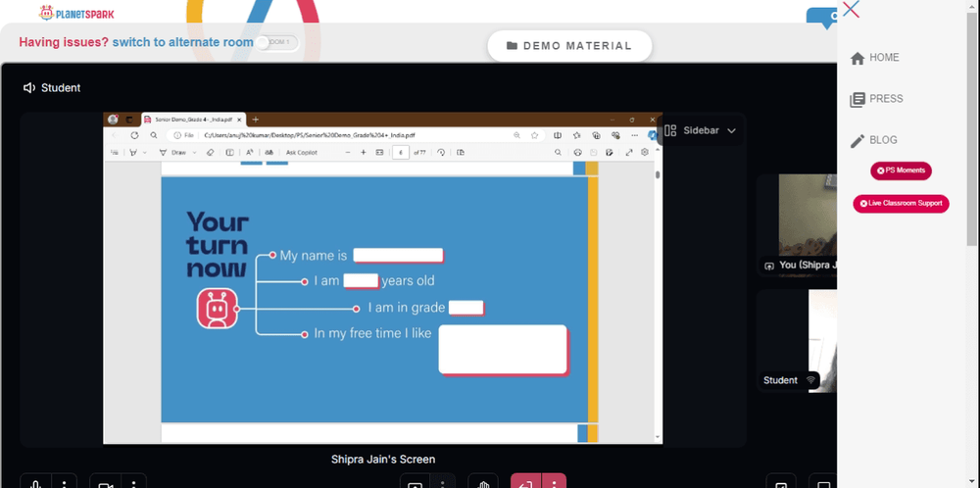Close the Senior Demo PDF tab

click(239, 120)
